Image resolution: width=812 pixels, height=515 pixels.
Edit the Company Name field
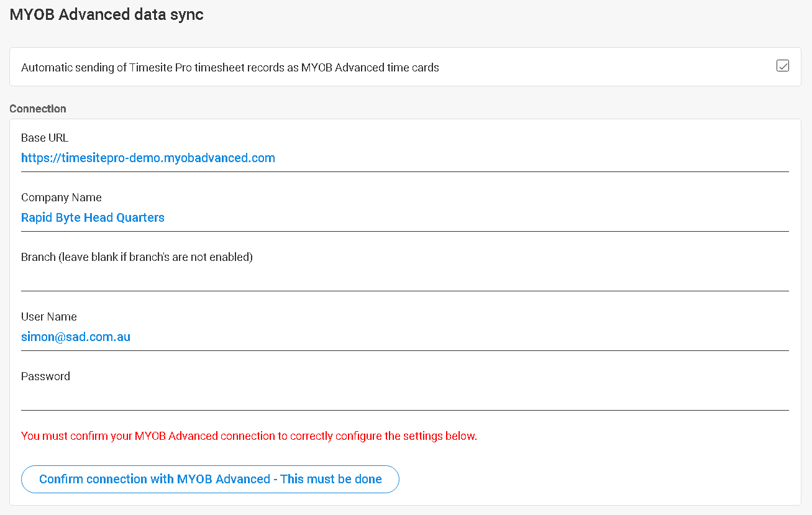tap(405, 218)
